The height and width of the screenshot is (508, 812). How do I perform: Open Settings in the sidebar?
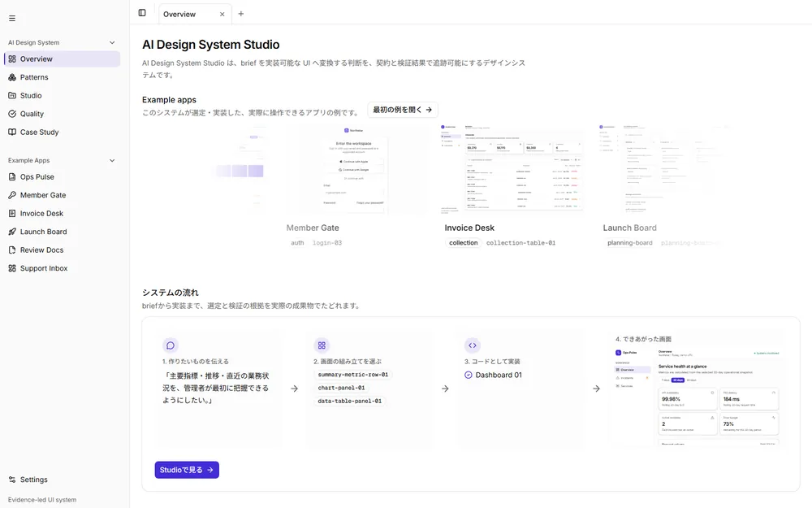point(63,480)
